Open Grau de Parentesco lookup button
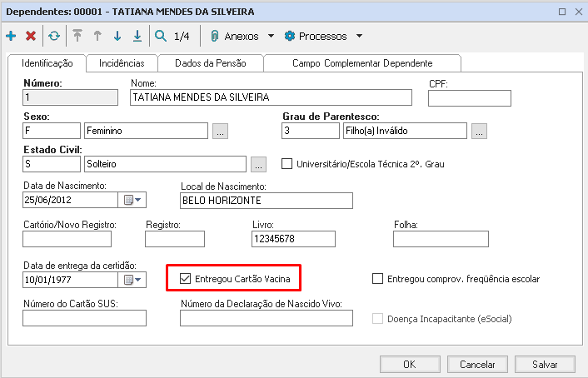 click(479, 131)
